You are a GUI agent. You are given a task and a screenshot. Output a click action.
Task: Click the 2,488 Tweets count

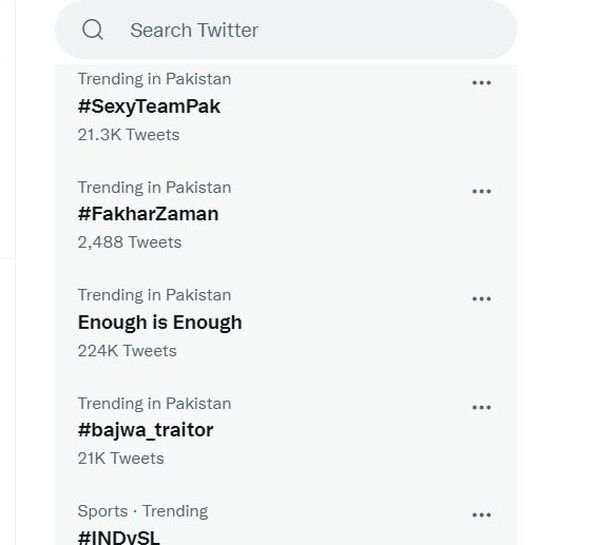129,242
